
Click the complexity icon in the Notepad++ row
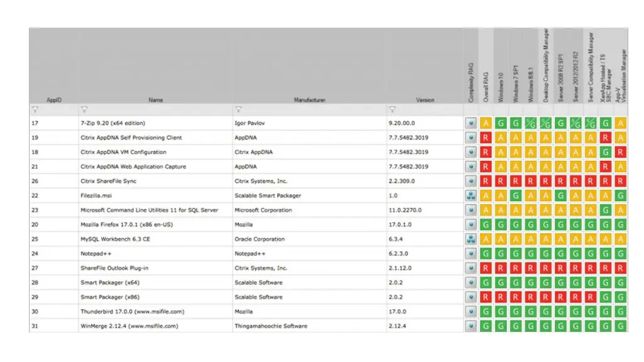click(471, 254)
